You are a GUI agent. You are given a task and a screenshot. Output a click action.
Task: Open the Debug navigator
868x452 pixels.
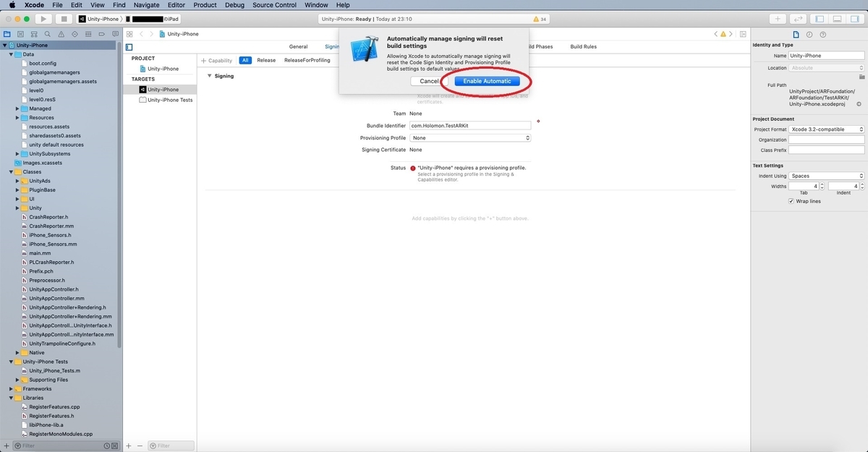(88, 34)
